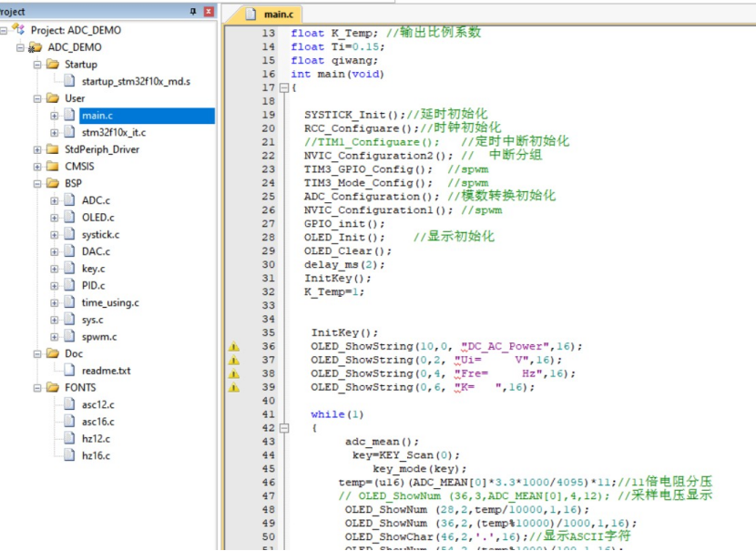Close the Project panel with red X
756x551 pixels.
(209, 11)
